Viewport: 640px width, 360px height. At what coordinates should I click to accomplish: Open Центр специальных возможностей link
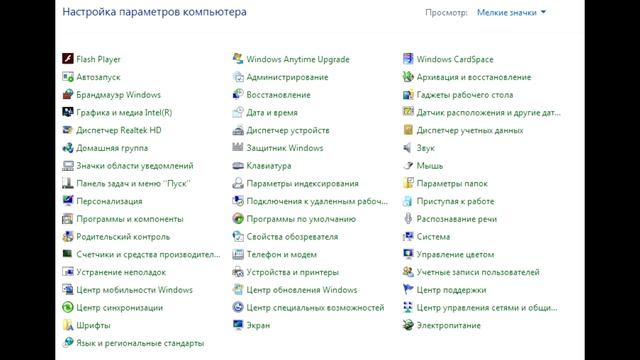(316, 308)
